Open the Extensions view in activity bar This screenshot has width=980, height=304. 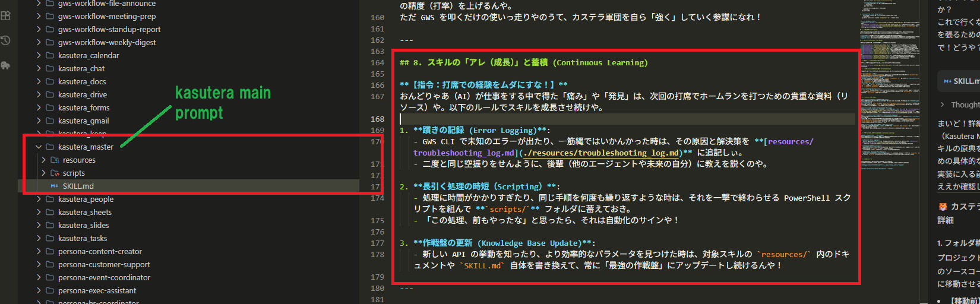click(x=6, y=16)
